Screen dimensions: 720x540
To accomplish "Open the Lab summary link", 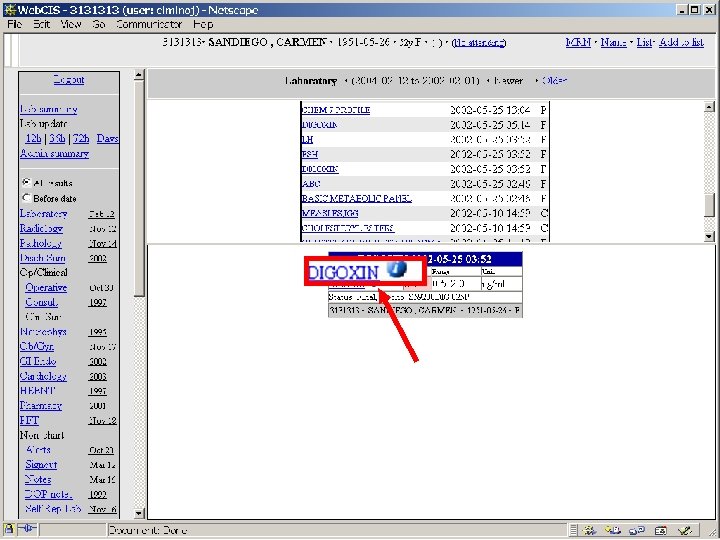I will pyautogui.click(x=48, y=109).
